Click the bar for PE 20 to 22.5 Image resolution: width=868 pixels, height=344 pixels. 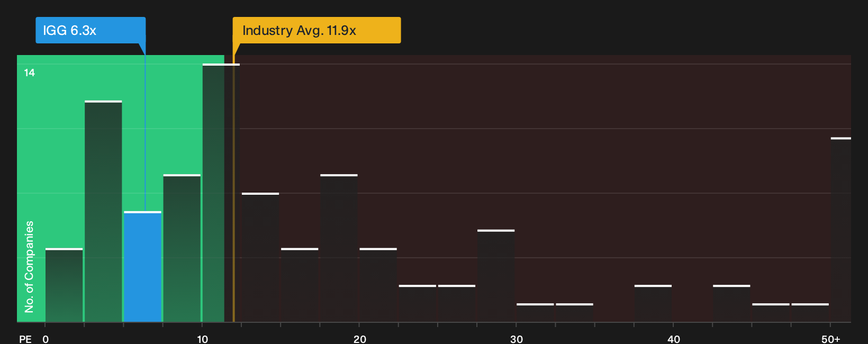point(378,285)
